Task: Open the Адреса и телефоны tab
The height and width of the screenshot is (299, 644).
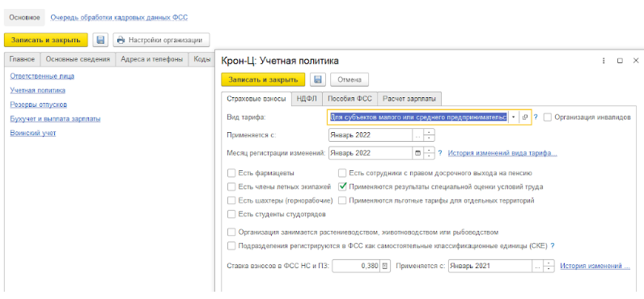Action: (151, 59)
